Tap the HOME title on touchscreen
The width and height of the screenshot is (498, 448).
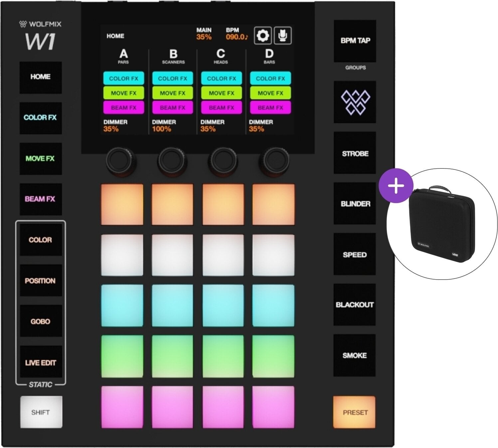[x=115, y=36]
